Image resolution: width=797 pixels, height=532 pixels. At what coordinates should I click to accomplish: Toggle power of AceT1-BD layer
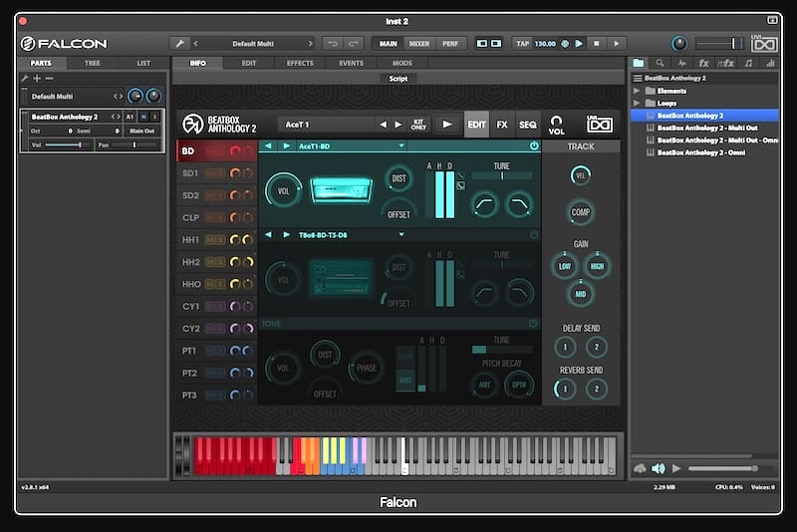pyautogui.click(x=534, y=145)
